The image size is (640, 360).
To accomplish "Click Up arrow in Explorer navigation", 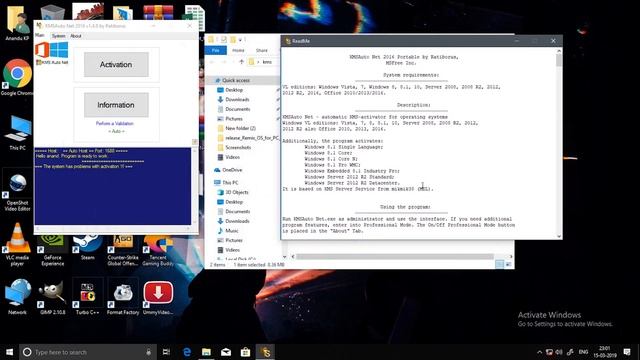I will pos(241,62).
